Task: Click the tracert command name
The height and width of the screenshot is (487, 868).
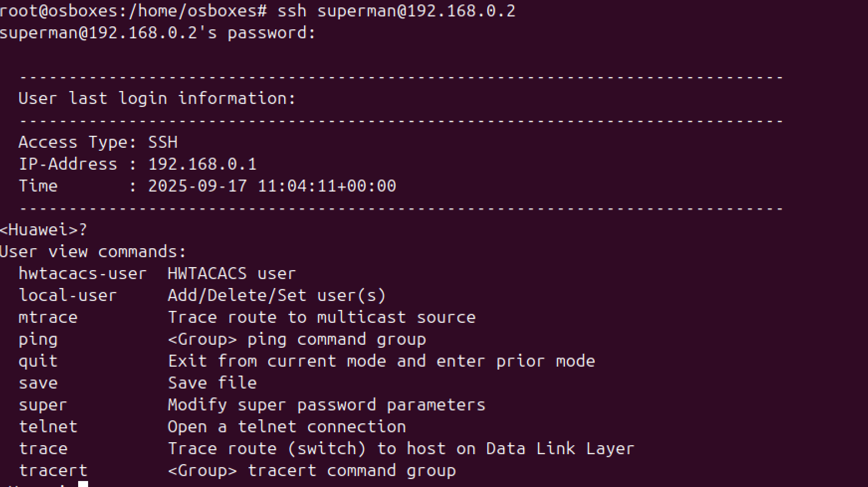Action: click(53, 471)
